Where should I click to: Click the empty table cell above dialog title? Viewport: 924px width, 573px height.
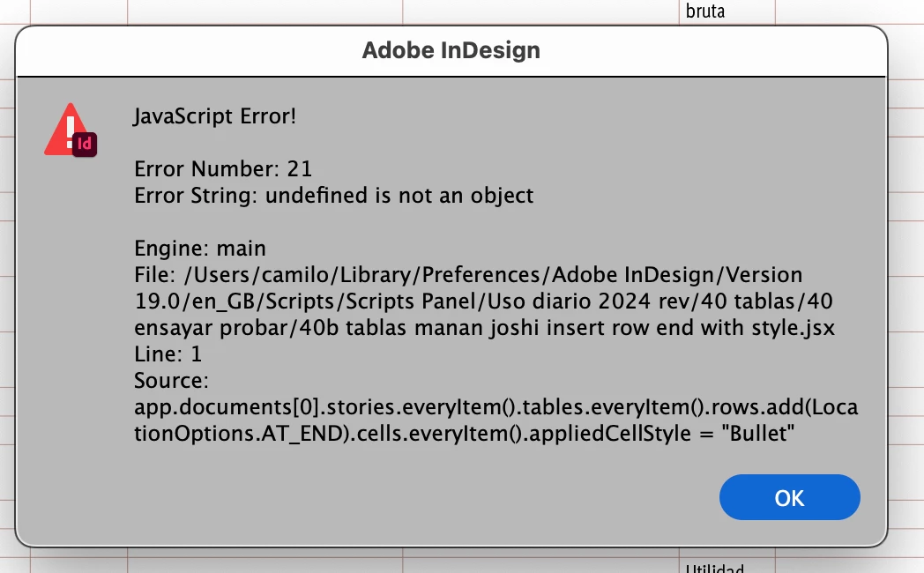point(265,11)
